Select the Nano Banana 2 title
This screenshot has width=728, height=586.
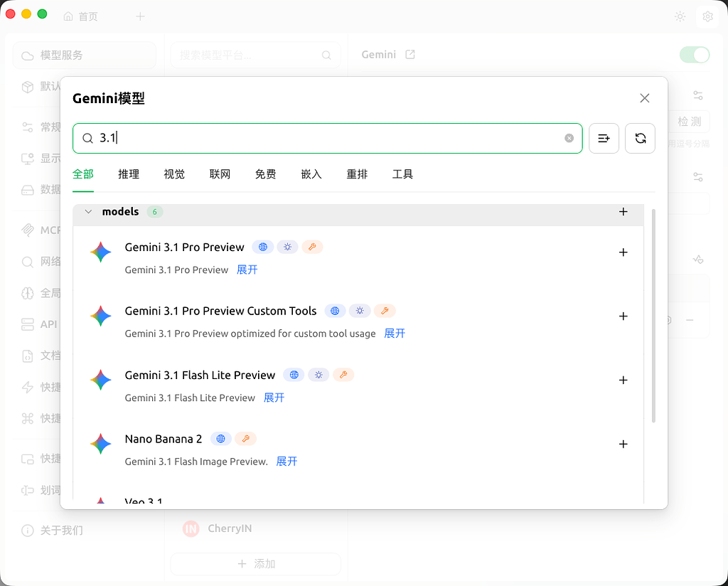[164, 439]
